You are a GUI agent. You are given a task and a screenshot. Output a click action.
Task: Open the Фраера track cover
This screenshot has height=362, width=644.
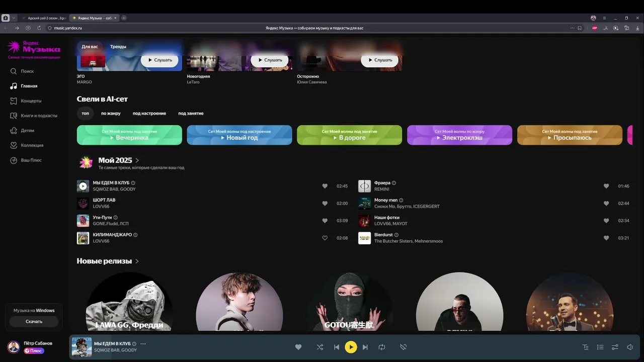tap(364, 186)
